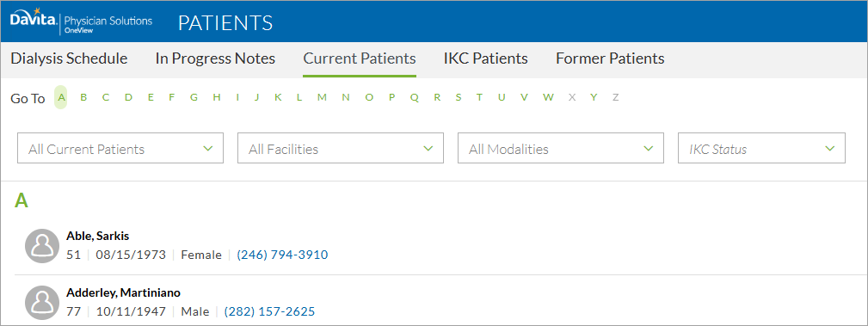Image resolution: width=868 pixels, height=326 pixels.
Task: Select the Current Patients tab
Action: 360,58
